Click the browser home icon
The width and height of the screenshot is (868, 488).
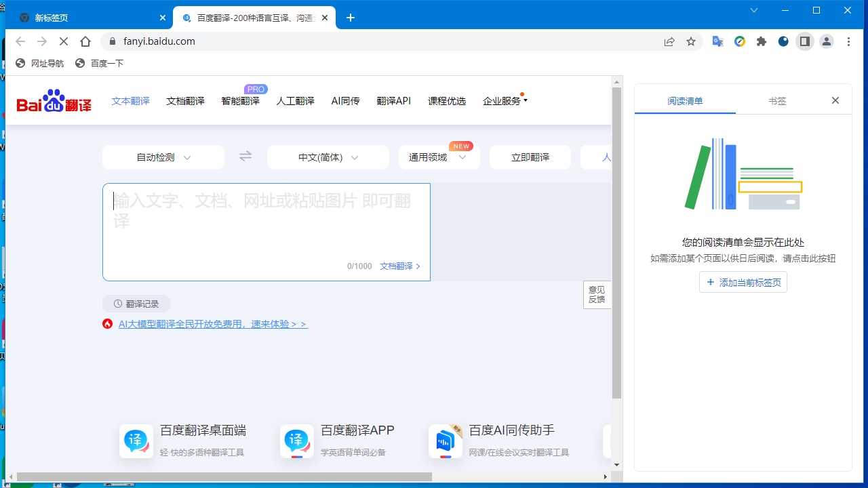(85, 41)
